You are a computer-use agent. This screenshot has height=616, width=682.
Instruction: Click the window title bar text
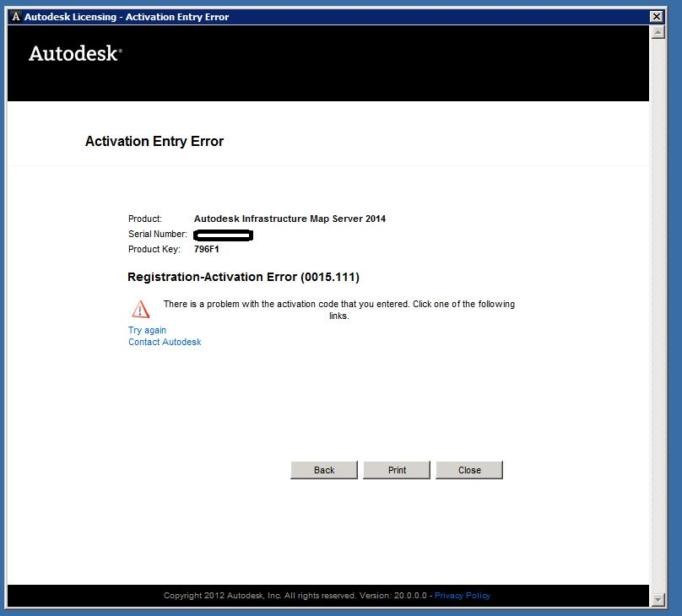point(127,17)
